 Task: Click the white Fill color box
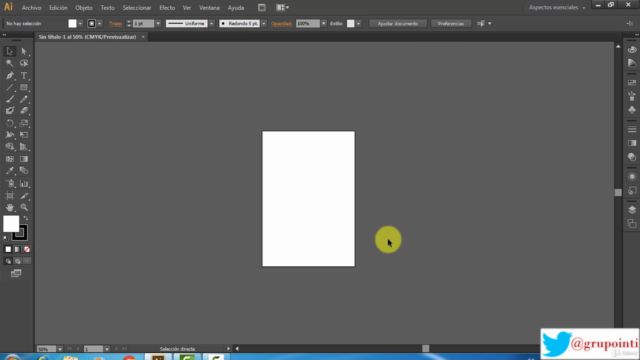click(11, 224)
